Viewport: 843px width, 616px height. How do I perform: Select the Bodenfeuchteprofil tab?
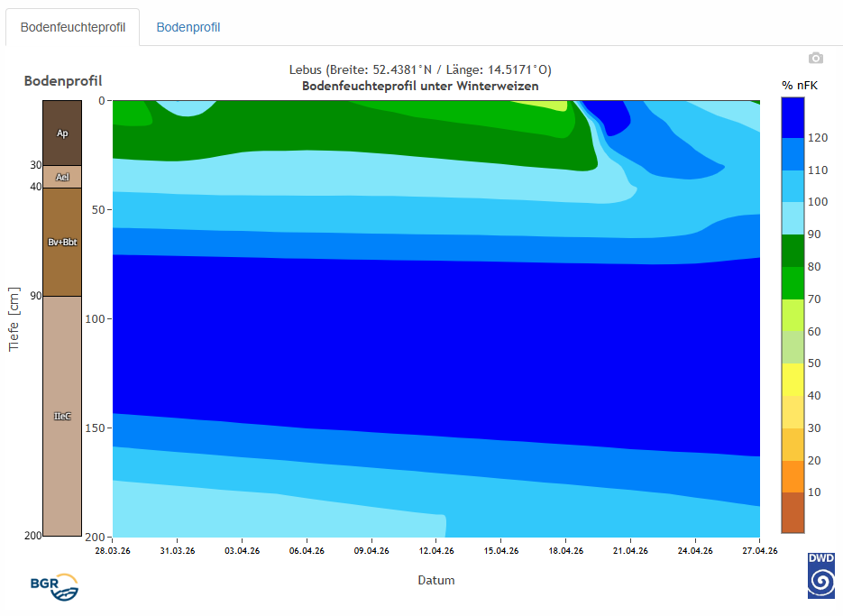pos(74,27)
